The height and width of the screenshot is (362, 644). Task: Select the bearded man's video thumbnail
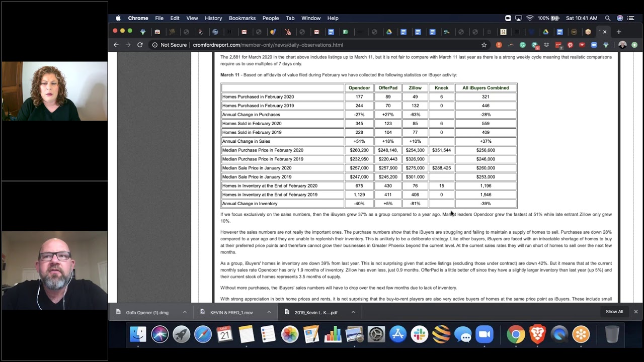54,270
